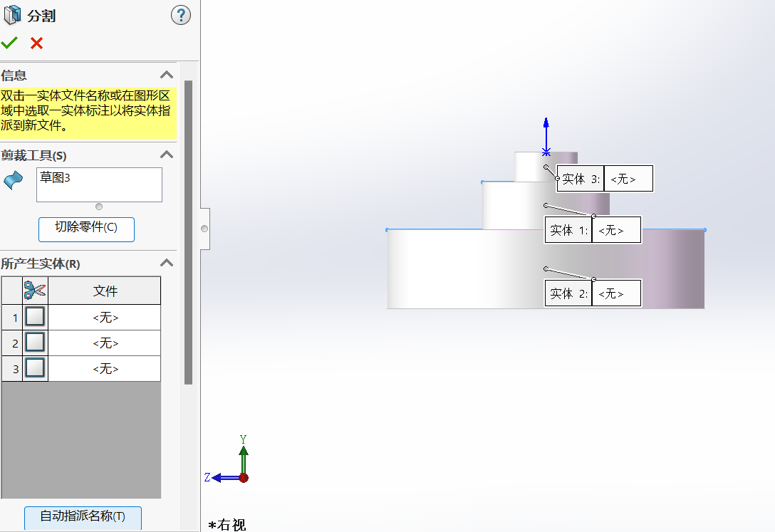Click the panel splitter collapse handle
775x532 pixels.
pos(204,229)
